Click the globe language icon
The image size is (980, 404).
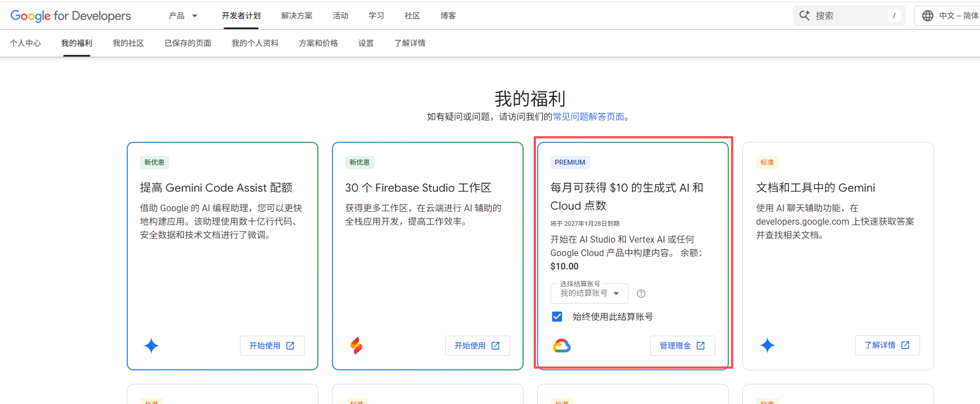928,16
